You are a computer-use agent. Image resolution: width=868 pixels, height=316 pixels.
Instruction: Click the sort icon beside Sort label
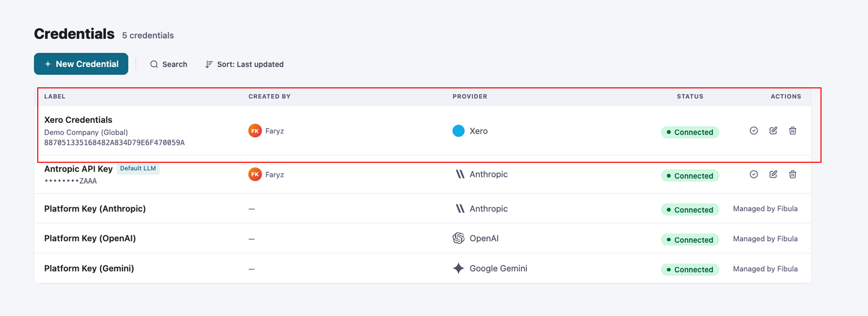(x=209, y=64)
